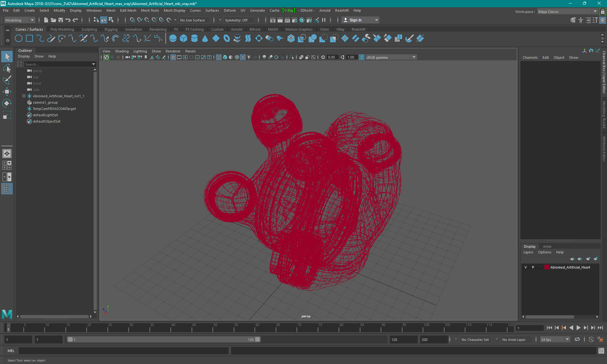Image resolution: width=607 pixels, height=364 pixels.
Task: Click the Display tab in channel box
Action: coord(530,246)
